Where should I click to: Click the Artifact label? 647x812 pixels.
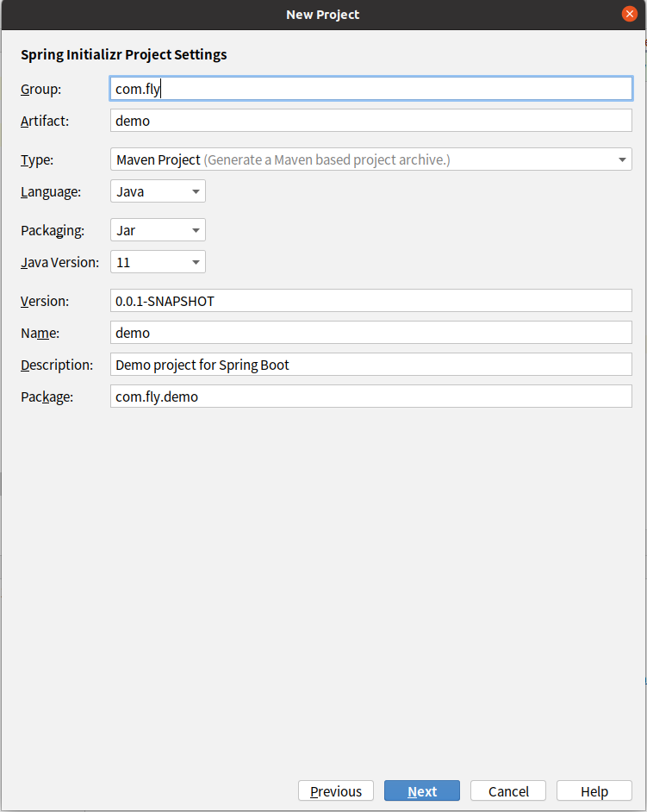45,121
